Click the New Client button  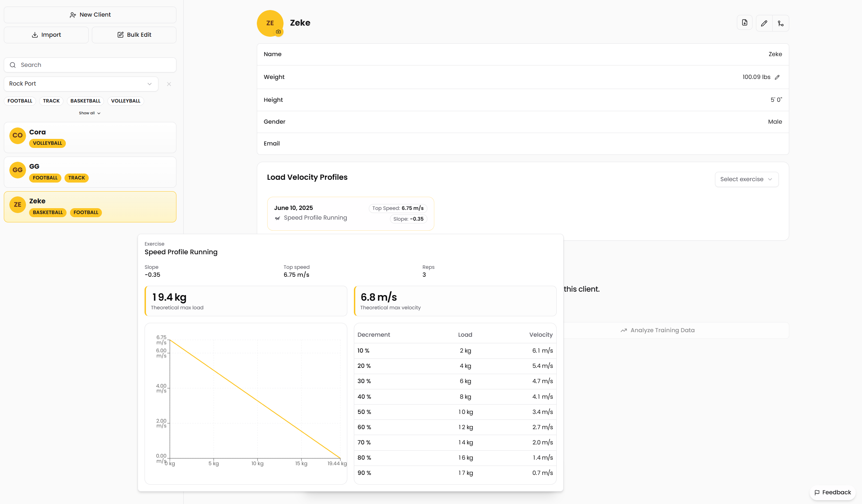(90, 15)
